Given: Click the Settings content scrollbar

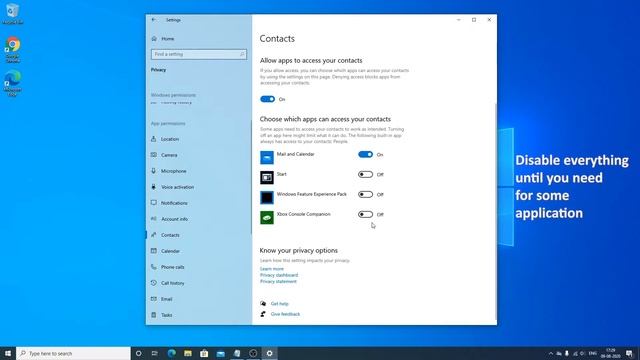Looking at the screenshot, I should pos(496,212).
